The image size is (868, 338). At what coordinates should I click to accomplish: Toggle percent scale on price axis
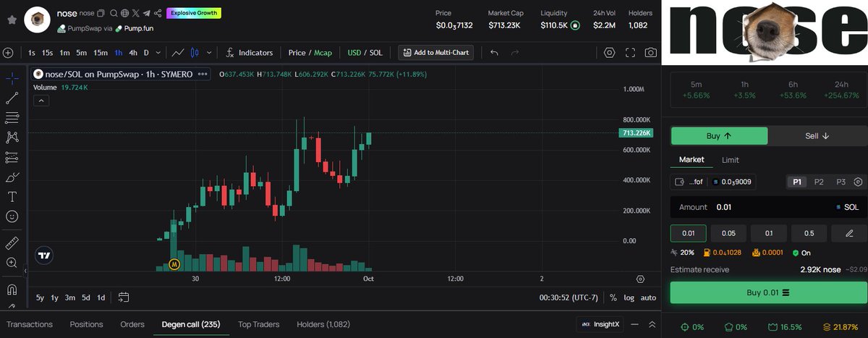613,297
